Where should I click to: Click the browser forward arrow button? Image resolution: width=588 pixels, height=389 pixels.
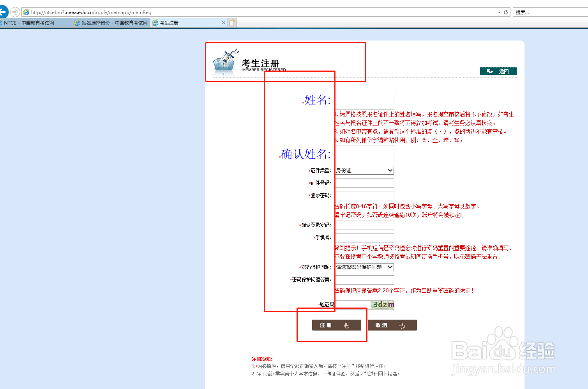[15, 12]
